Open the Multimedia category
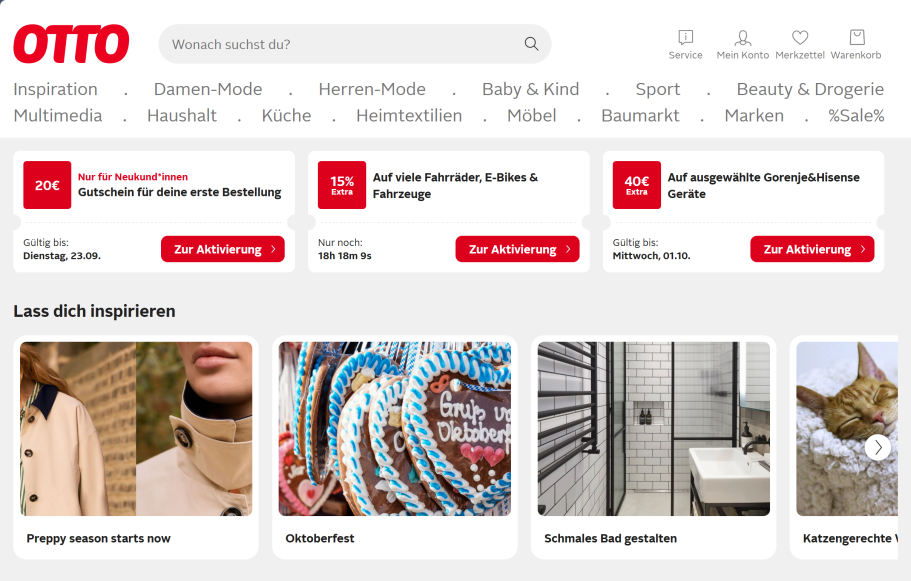This screenshot has height=581, width=911. [x=58, y=115]
